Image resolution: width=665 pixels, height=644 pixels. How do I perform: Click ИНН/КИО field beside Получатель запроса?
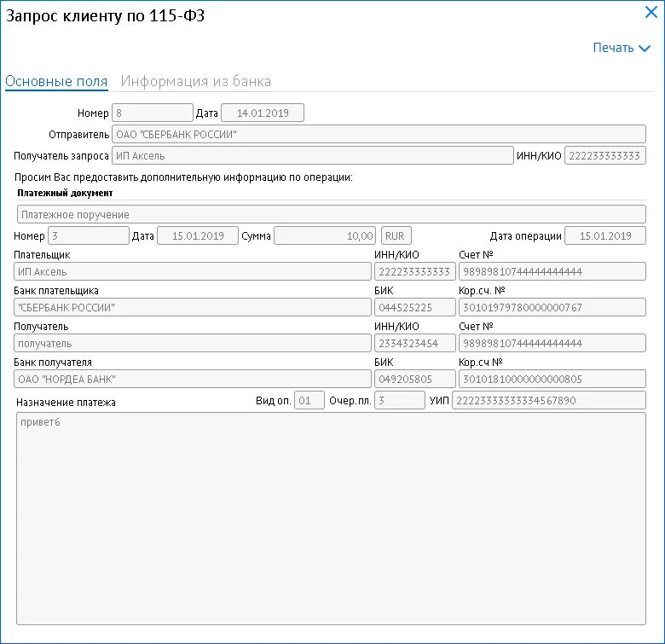(x=605, y=155)
